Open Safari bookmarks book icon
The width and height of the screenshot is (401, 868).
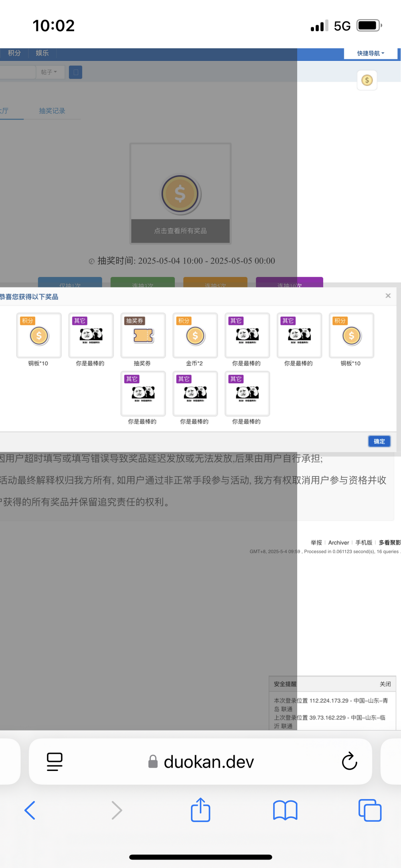(285, 810)
